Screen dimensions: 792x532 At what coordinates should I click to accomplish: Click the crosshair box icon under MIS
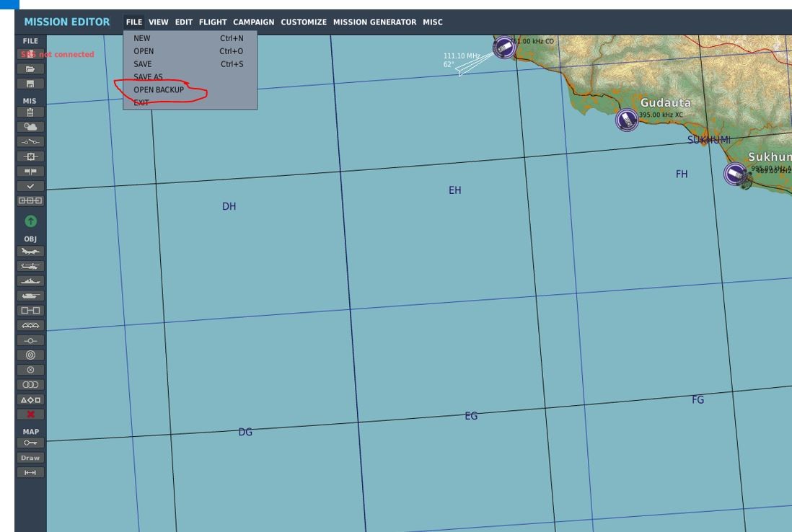pos(30,156)
